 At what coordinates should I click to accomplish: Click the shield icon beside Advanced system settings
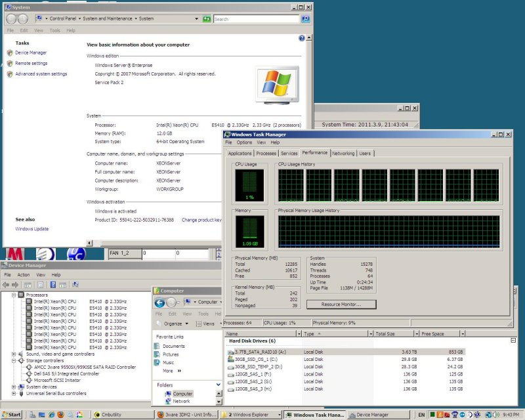click(10, 74)
